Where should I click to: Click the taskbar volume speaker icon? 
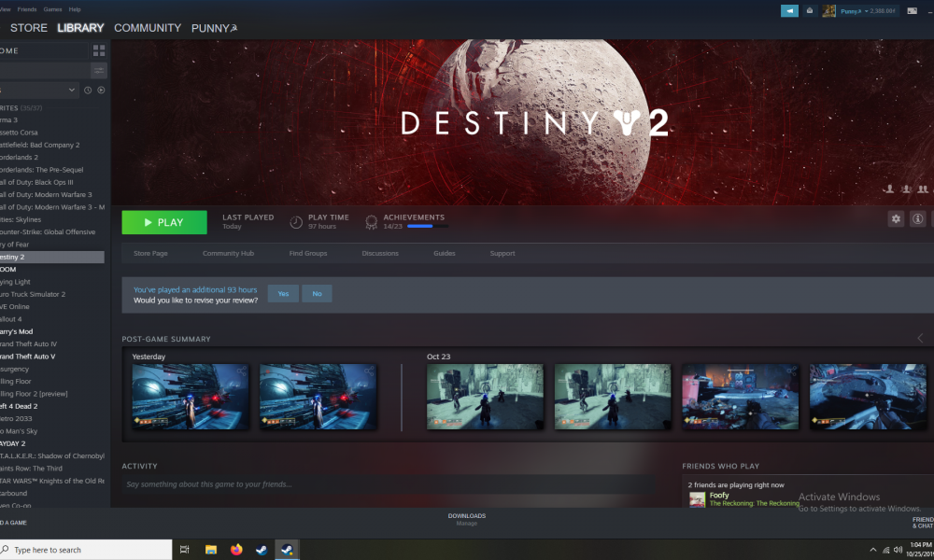pyautogui.click(x=898, y=550)
